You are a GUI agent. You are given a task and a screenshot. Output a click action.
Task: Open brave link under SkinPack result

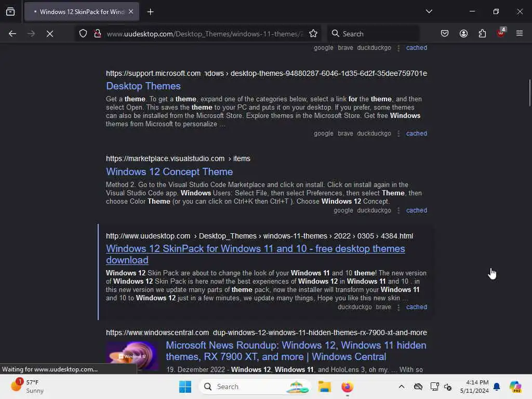tap(383, 307)
